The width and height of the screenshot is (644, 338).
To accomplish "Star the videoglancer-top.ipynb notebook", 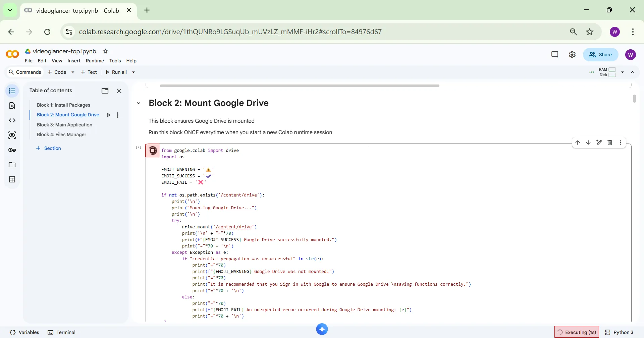I will (x=105, y=51).
